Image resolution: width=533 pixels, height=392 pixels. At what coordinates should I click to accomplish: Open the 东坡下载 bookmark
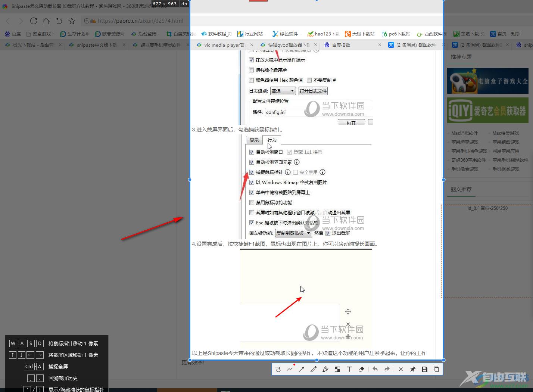tap(469, 34)
